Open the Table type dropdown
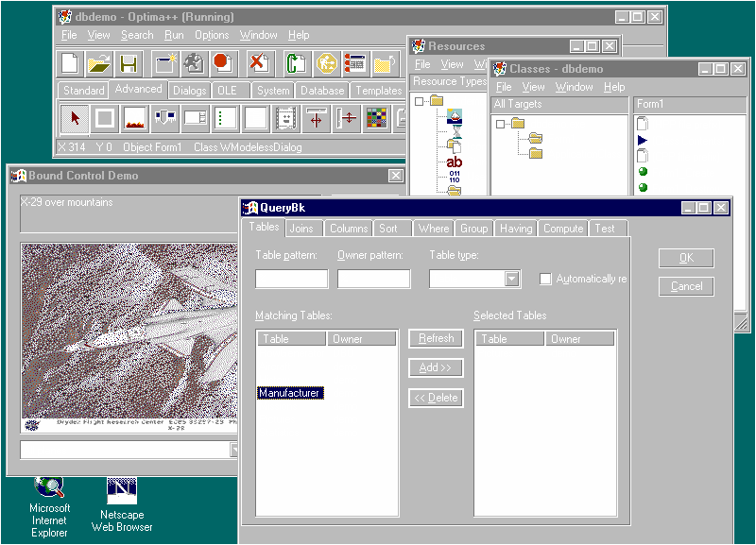This screenshot has width=756, height=545. [x=511, y=279]
